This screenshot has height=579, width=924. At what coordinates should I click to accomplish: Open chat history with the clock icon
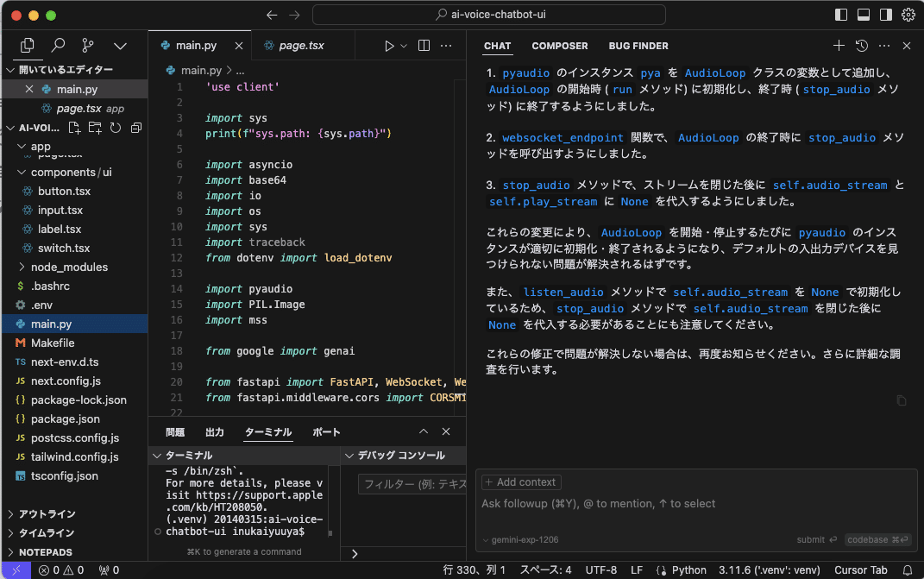[x=860, y=46]
